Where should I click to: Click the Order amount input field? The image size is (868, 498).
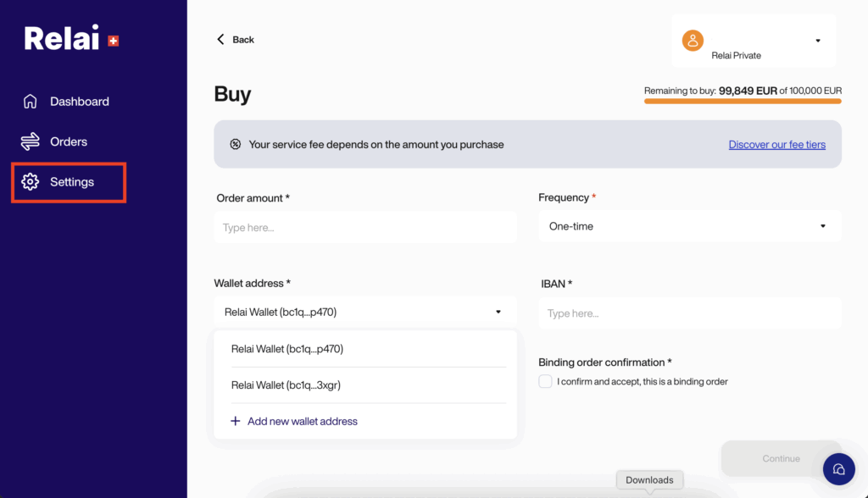click(x=365, y=228)
